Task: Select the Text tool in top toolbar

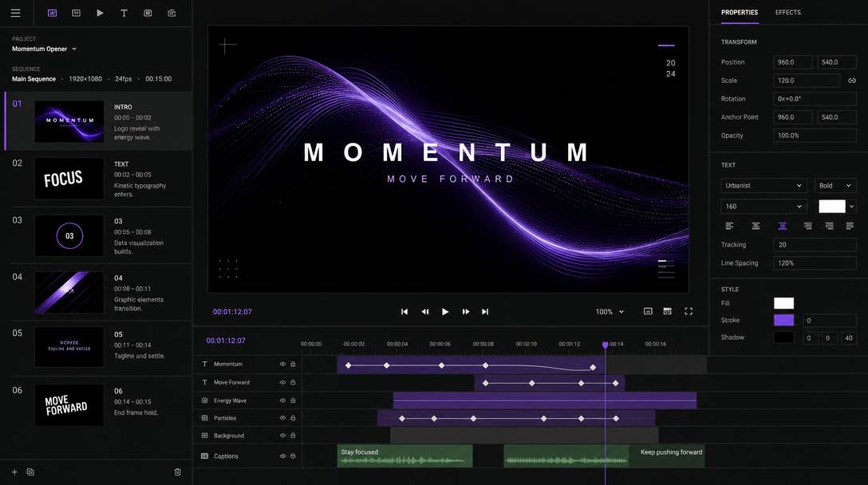Action: (x=124, y=13)
